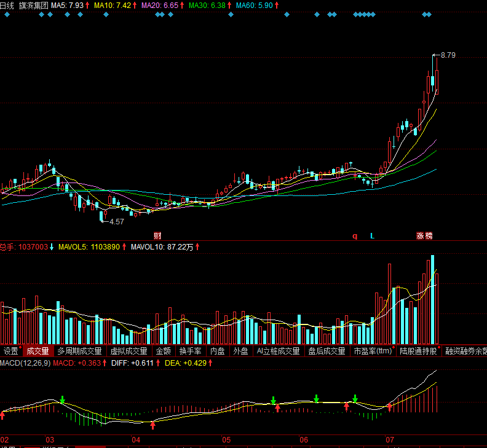Click the 涨榜 marker on the chart
487x448 pixels.
point(424,236)
